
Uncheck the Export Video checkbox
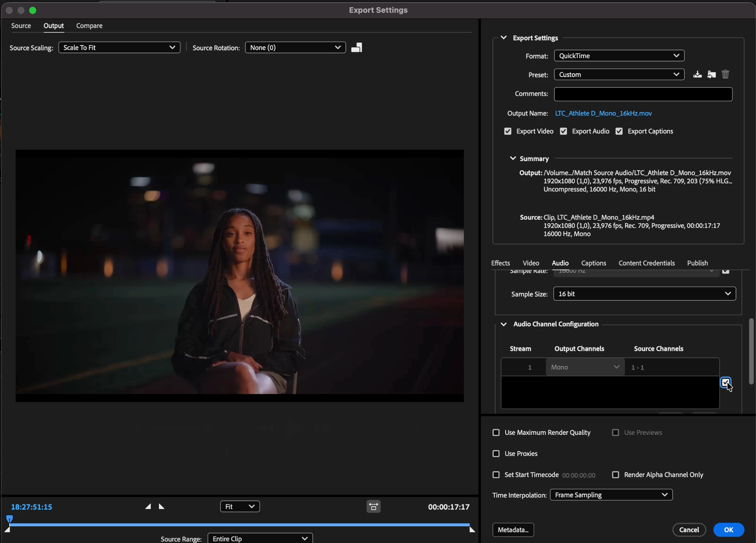(x=508, y=131)
